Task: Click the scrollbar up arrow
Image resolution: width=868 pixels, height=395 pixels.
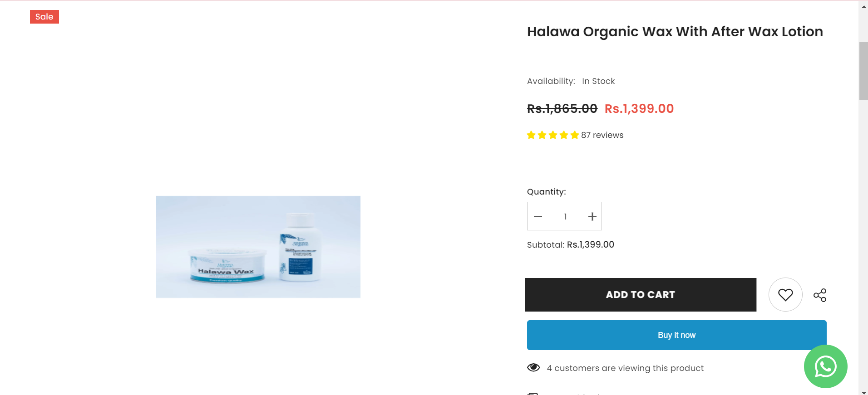Action: click(x=863, y=6)
